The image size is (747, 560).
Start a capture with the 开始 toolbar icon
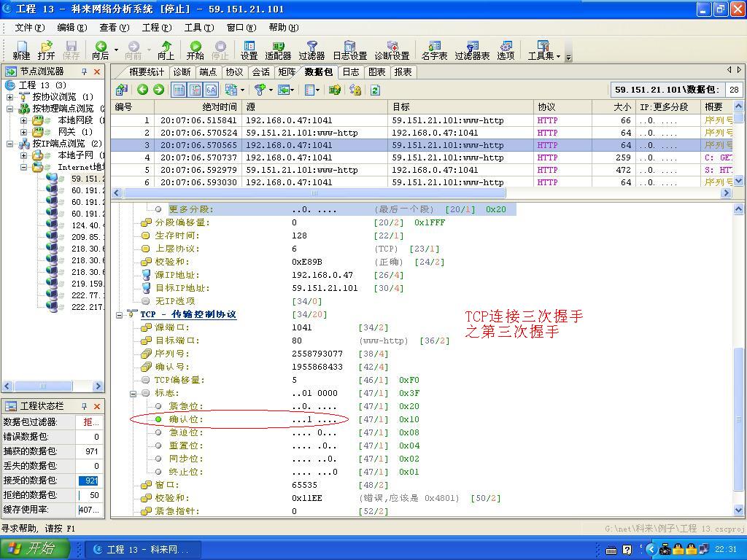pyautogui.click(x=197, y=51)
